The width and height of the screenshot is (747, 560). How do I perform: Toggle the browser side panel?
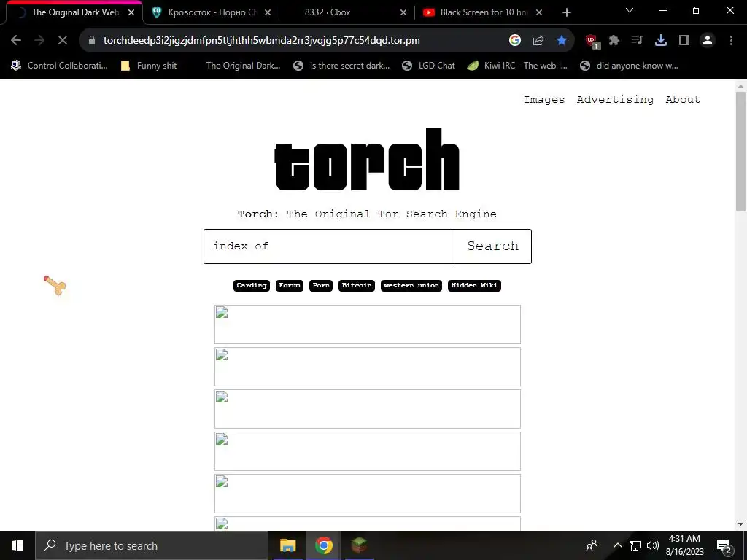point(684,41)
